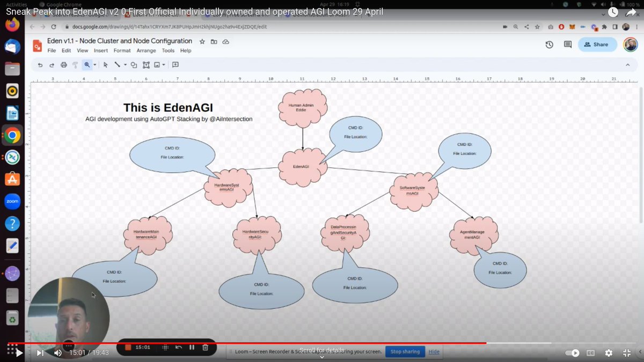Viewport: 644px width, 362px height.
Task: Select the line tool in the toolbar
Action: (x=118, y=65)
